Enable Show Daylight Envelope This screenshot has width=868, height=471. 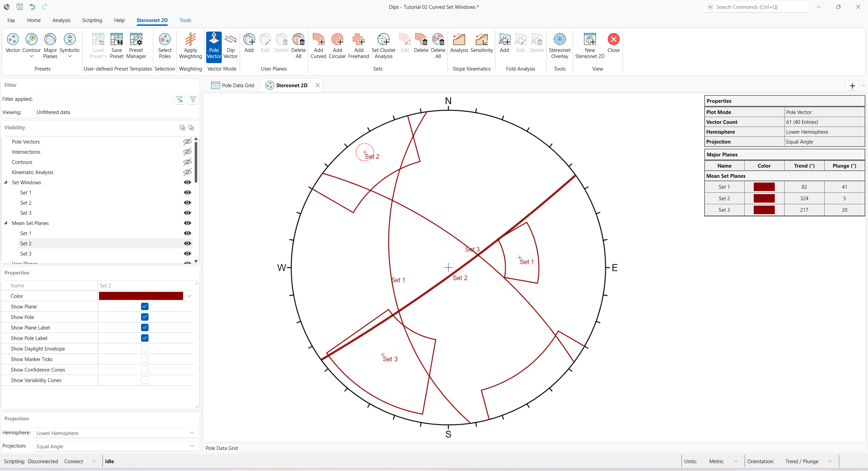pyautogui.click(x=145, y=348)
